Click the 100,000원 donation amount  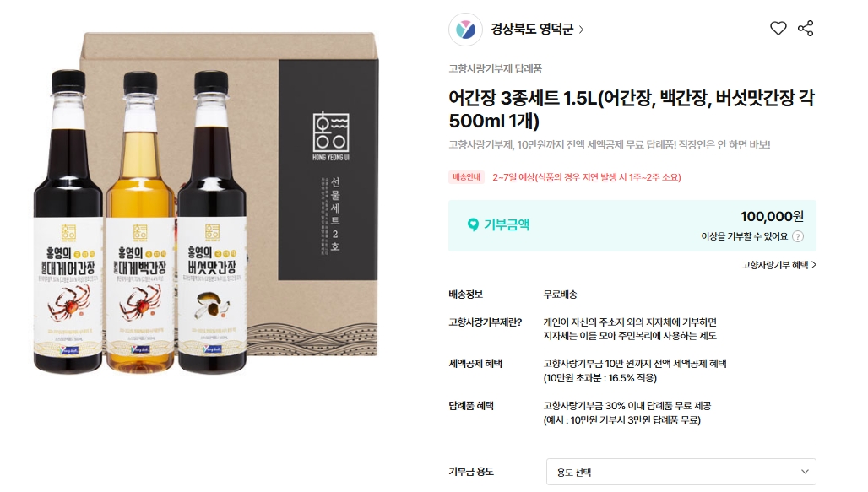pos(772,216)
